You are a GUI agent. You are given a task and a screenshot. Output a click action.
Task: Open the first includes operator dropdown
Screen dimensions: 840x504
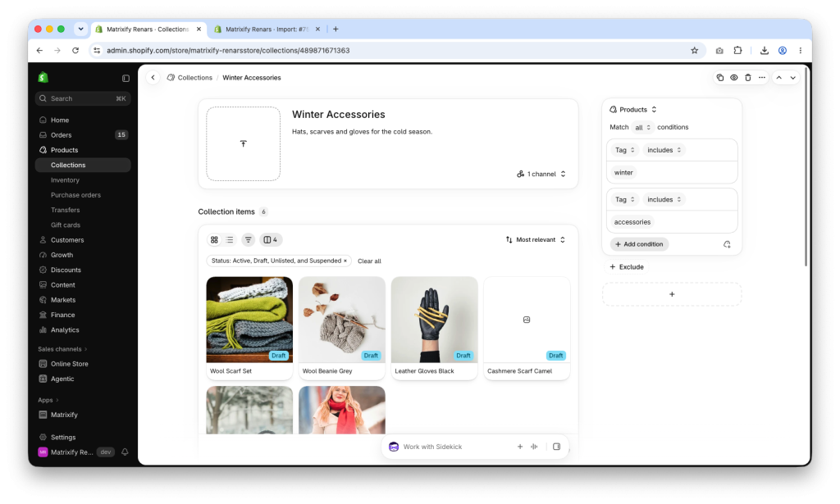click(664, 150)
